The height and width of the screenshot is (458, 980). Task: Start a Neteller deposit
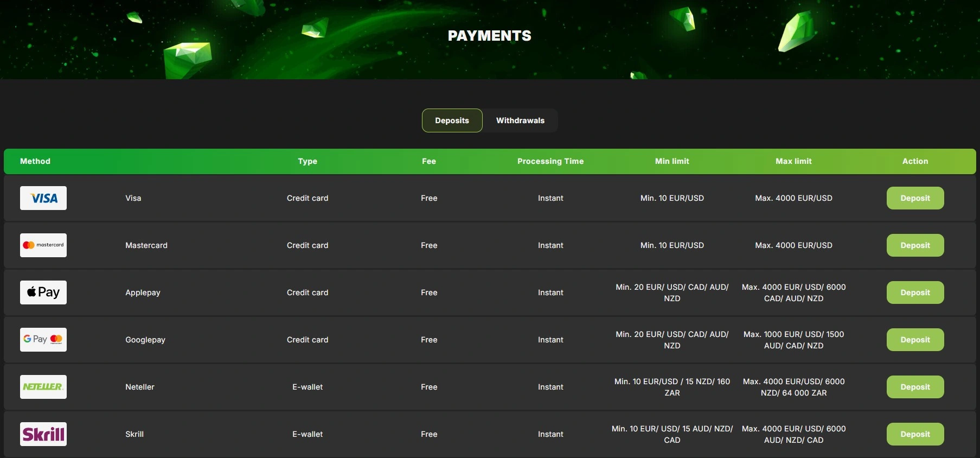(915, 387)
